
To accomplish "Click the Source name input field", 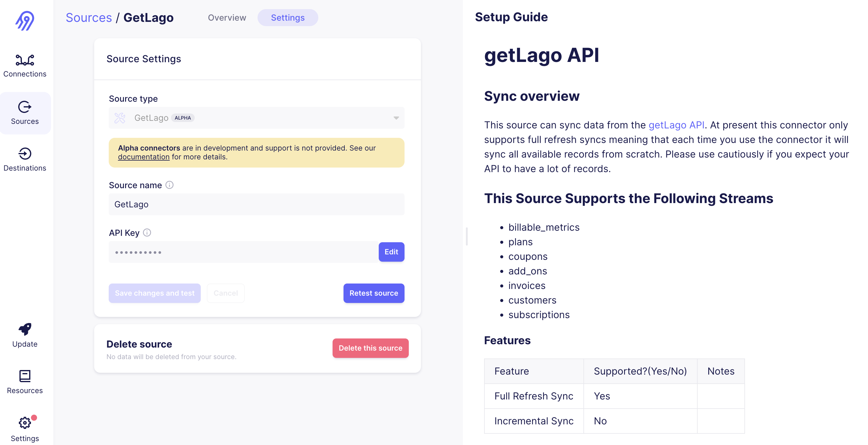I will click(256, 204).
